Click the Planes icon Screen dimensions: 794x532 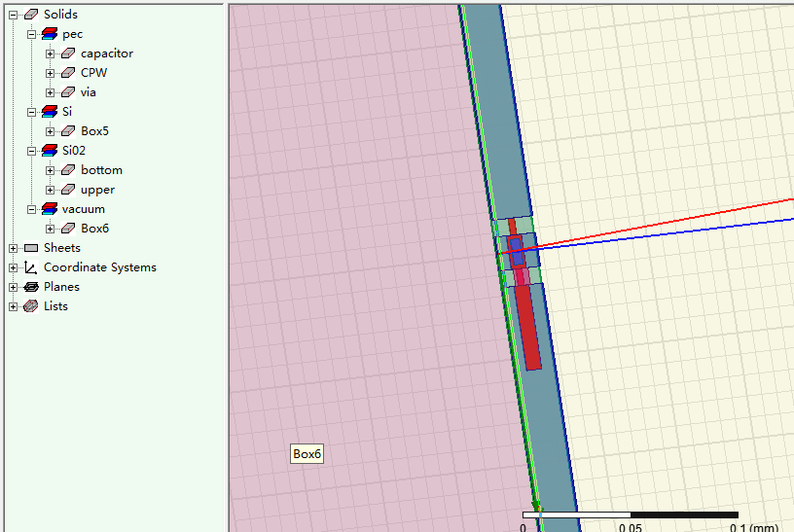[x=31, y=287]
